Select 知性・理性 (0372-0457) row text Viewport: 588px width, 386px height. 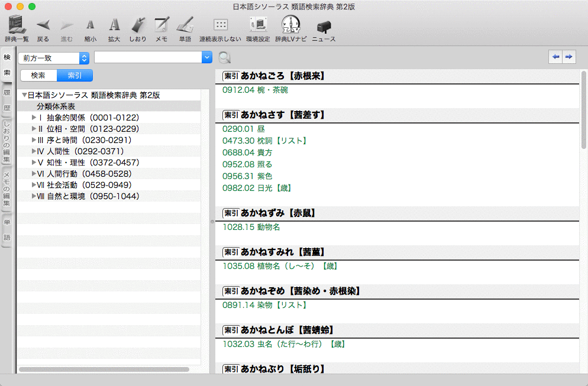pyautogui.click(x=93, y=163)
